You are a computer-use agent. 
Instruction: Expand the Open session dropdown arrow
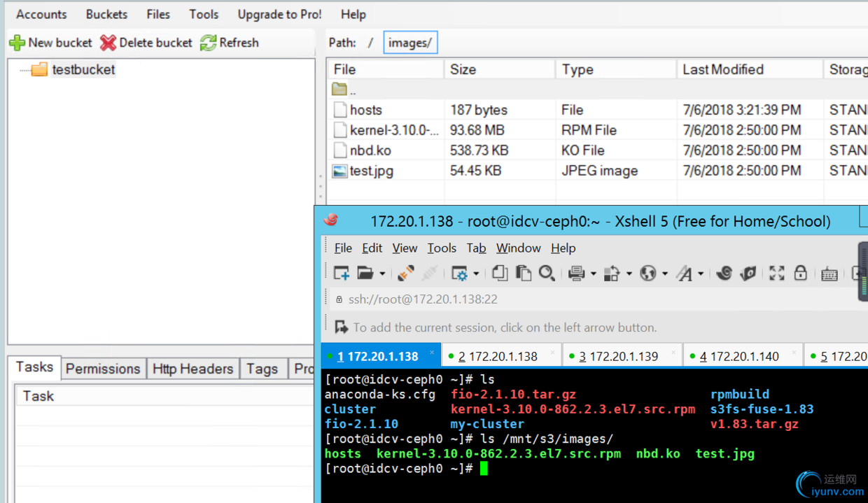click(x=382, y=274)
